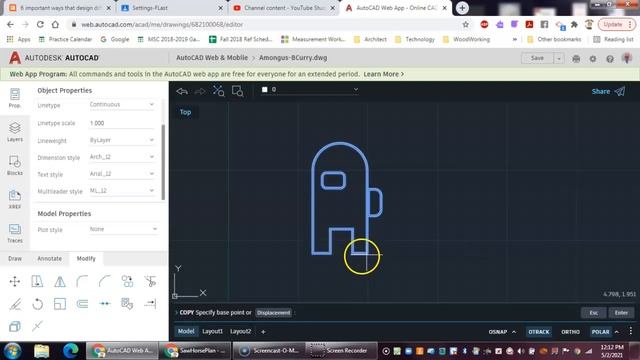Viewport: 640px width, 360px height.
Task: Click the Top view label
Action: 185,112
